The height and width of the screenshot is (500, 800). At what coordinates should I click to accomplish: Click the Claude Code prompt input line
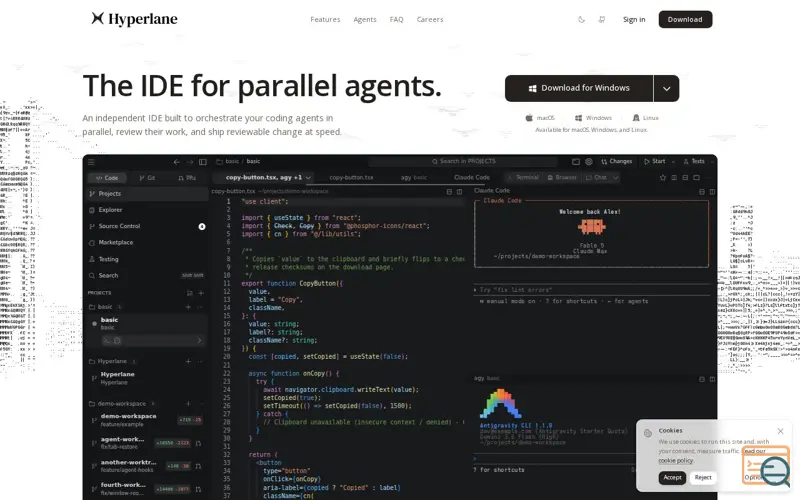pos(592,290)
